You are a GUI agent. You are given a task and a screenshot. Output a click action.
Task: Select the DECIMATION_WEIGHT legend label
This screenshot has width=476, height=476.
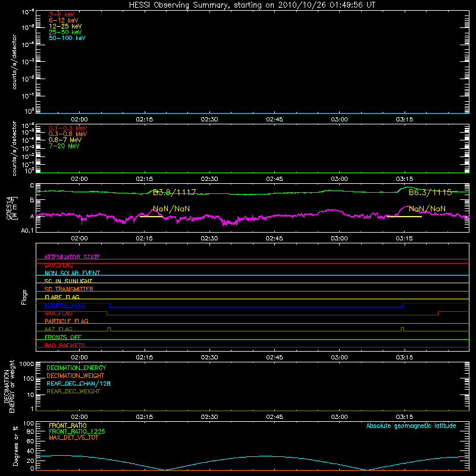coord(76,375)
